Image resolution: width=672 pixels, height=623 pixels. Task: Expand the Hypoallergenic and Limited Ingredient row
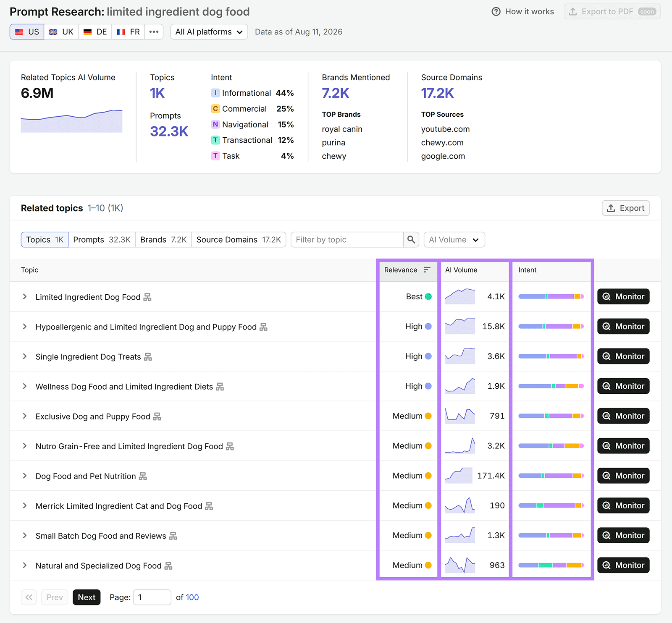(x=25, y=327)
